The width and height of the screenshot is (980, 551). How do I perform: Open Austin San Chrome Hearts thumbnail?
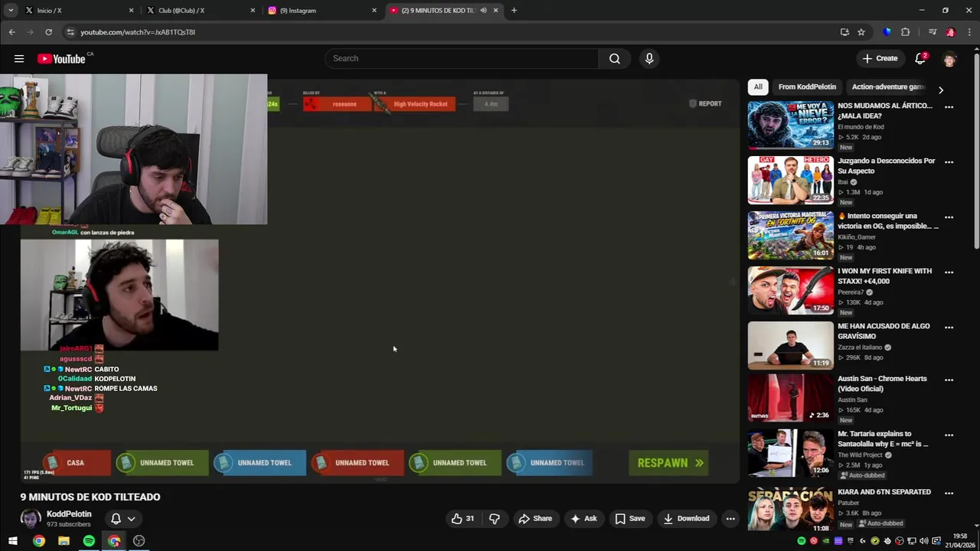[x=791, y=398]
